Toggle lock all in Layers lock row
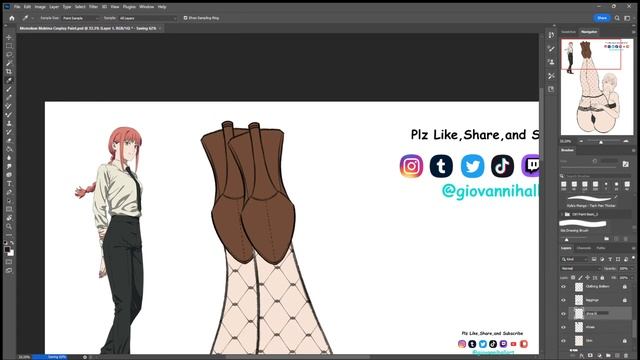 (x=602, y=278)
